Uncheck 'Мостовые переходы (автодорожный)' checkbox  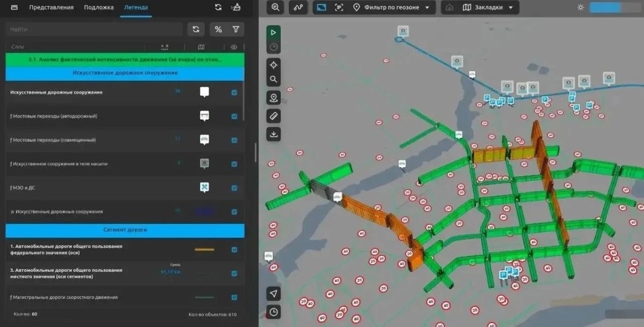click(x=234, y=116)
